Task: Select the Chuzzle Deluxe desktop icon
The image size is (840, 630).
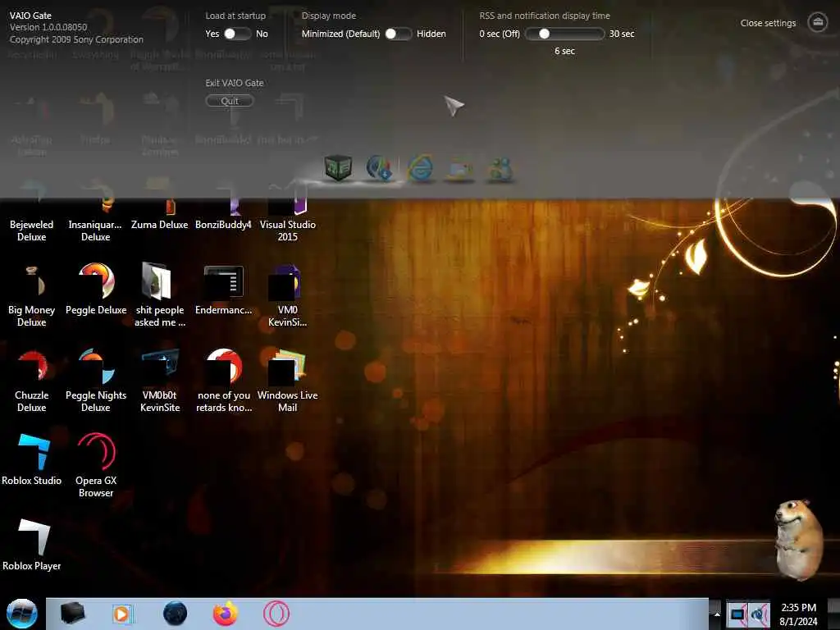Action: point(32,381)
